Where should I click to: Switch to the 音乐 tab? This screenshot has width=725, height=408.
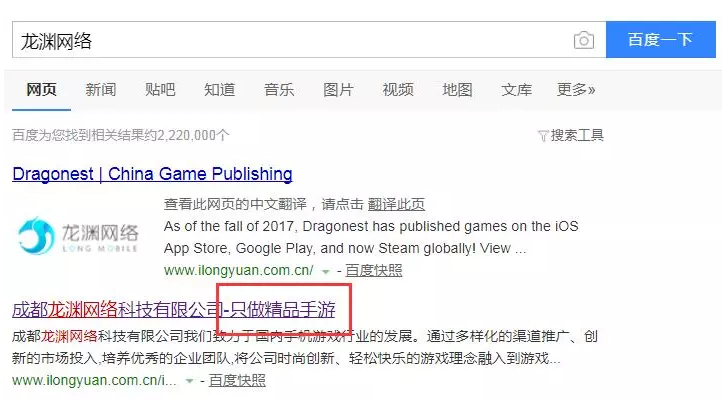[279, 89]
